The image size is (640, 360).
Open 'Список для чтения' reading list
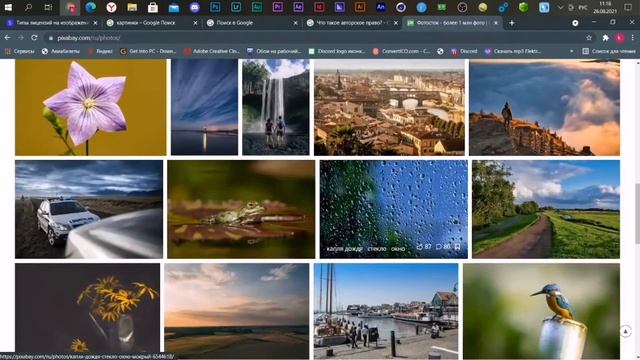[609, 51]
